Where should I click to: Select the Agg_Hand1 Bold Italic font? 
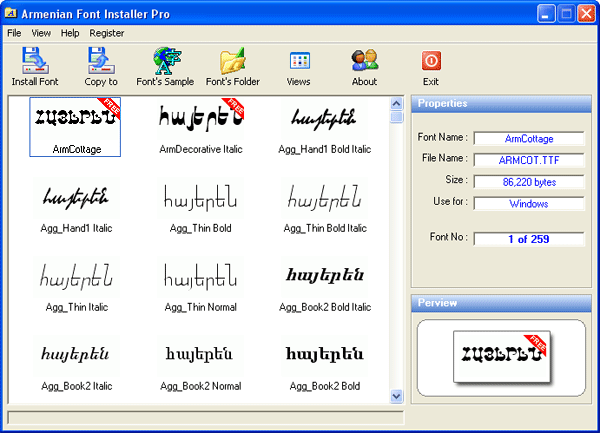[x=325, y=118]
